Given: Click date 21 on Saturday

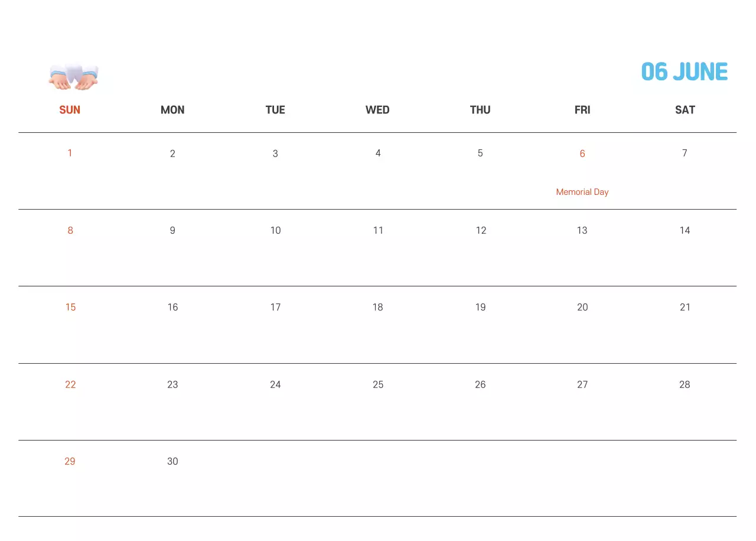Looking at the screenshot, I should 685,307.
